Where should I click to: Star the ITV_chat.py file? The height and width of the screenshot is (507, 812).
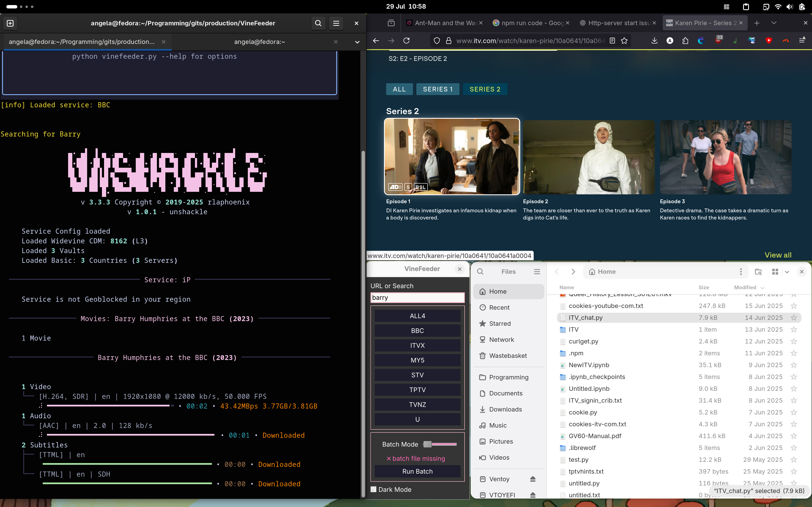coord(794,318)
